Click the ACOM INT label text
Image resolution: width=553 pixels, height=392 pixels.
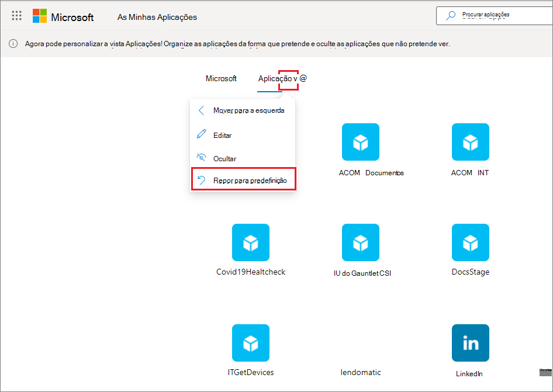(x=470, y=173)
